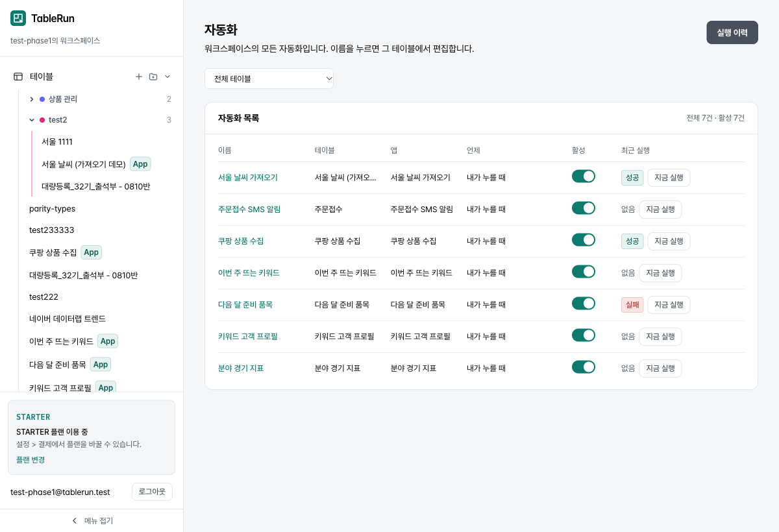The image size is (779, 532).
Task: Click the TableRun logo icon
Action: point(18,18)
